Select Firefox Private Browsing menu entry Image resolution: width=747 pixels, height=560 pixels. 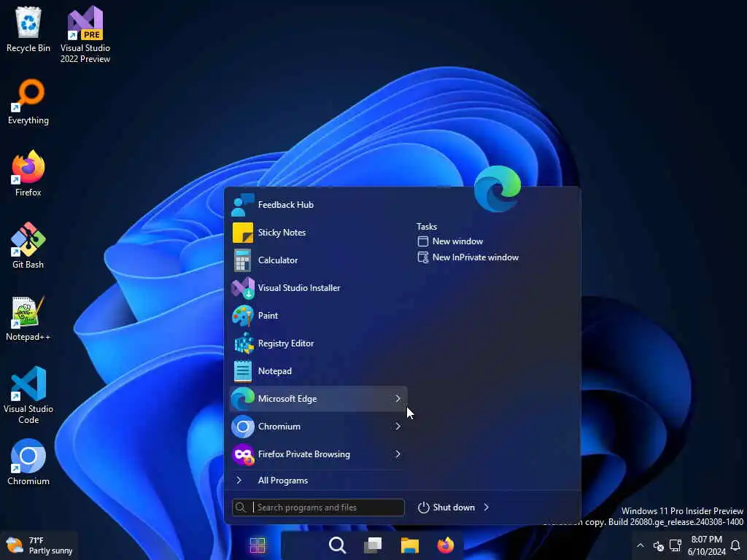point(318,454)
